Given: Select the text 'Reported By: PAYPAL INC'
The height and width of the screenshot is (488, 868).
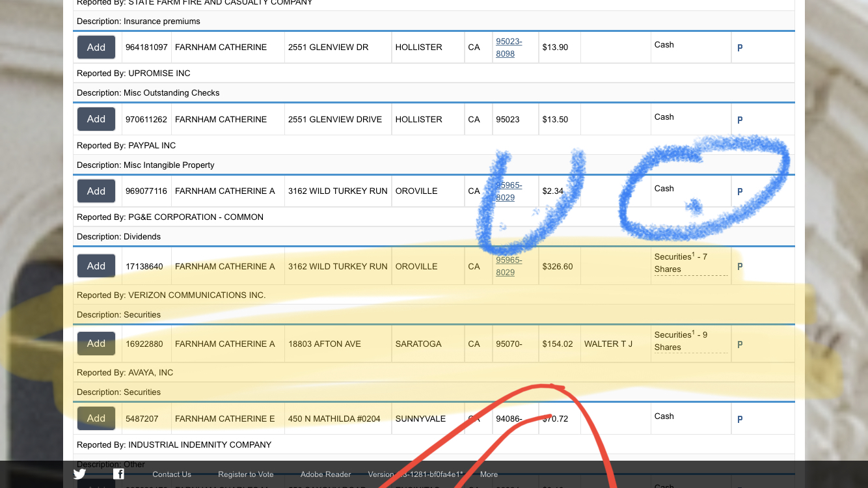Looking at the screenshot, I should [x=126, y=146].
